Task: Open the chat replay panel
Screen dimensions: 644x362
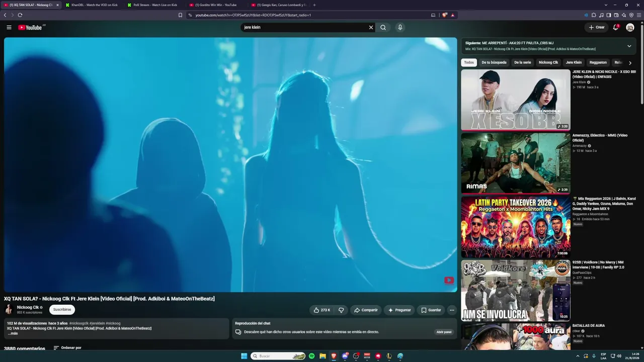Action: pos(444,332)
